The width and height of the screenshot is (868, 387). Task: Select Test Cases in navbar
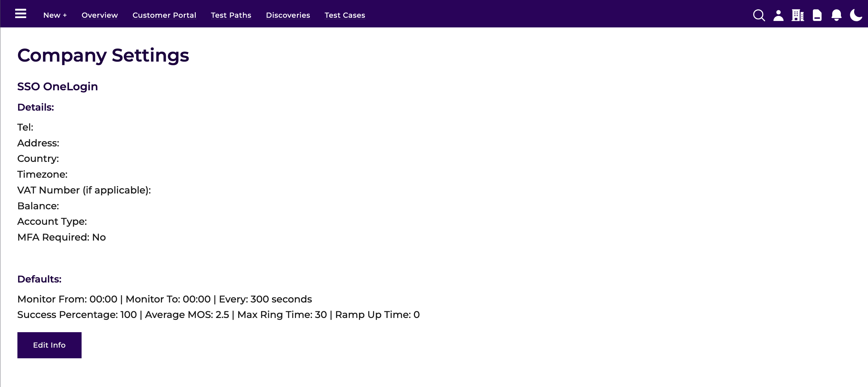(345, 15)
